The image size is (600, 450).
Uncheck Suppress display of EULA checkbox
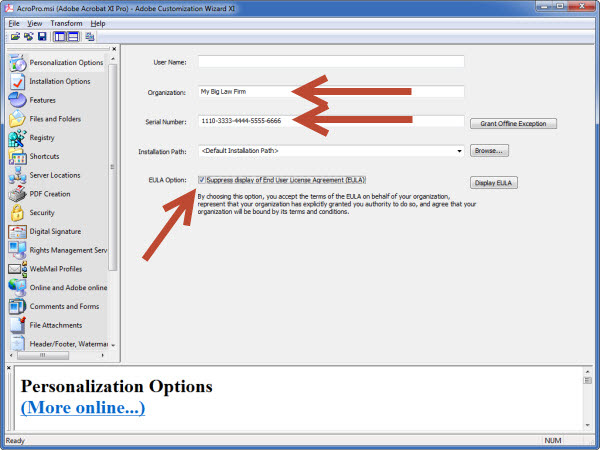(x=202, y=180)
